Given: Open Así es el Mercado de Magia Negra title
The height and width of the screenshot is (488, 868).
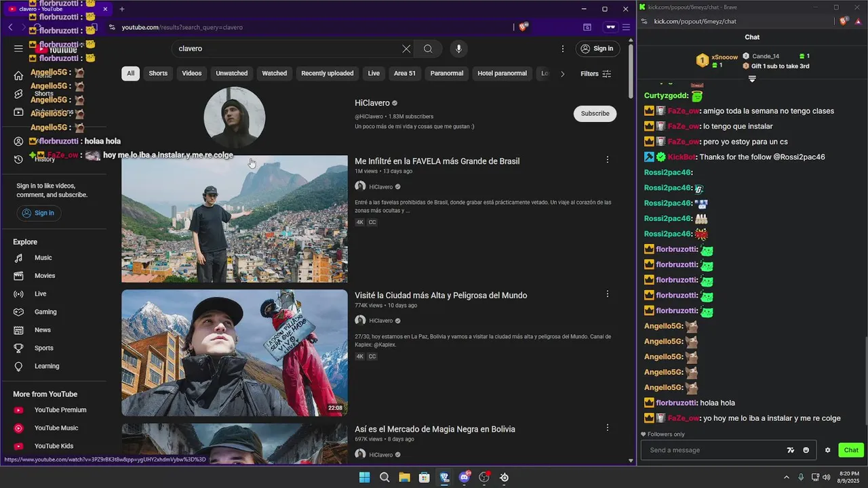Looking at the screenshot, I should point(435,429).
